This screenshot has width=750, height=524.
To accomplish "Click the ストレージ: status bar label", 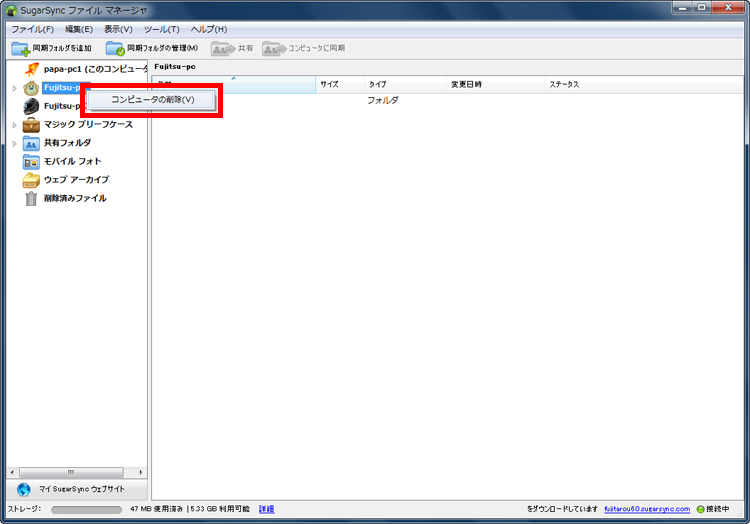I will click(24, 509).
